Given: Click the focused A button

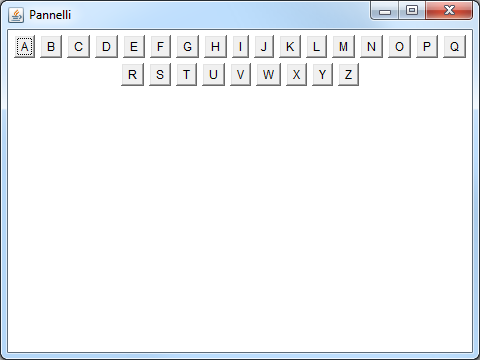Looking at the screenshot, I should (25, 46).
